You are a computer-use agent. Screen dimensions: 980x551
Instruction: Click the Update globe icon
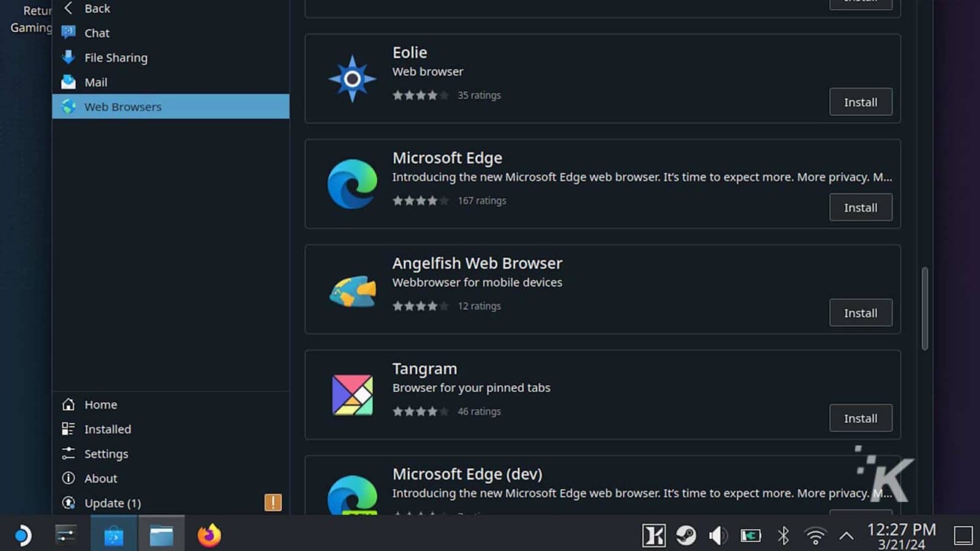click(69, 503)
